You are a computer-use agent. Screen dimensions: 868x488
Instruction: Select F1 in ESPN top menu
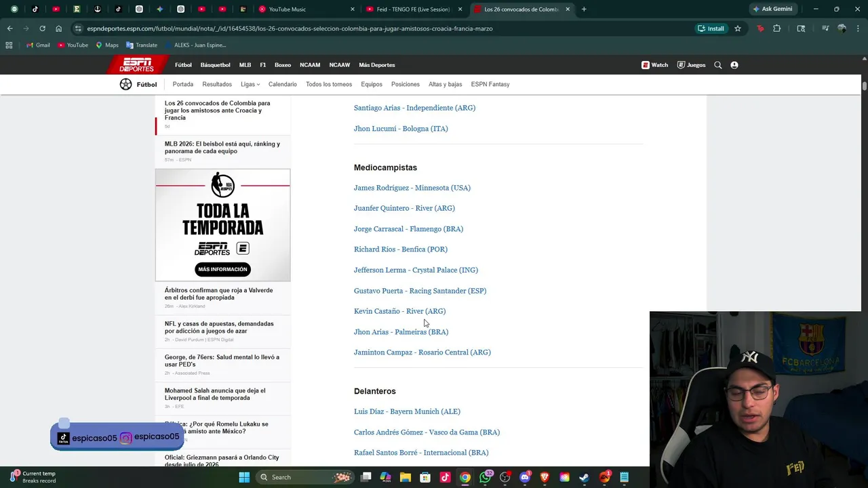[x=263, y=65]
